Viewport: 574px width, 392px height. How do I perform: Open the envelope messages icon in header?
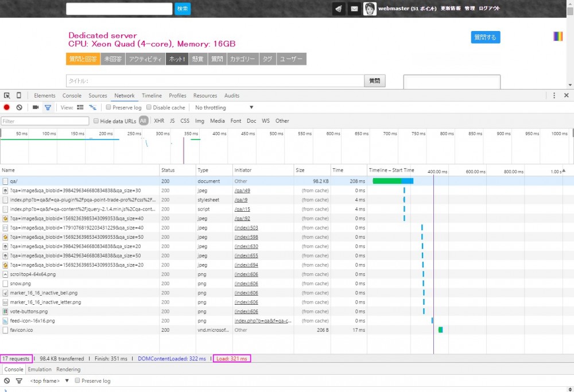coord(354,9)
